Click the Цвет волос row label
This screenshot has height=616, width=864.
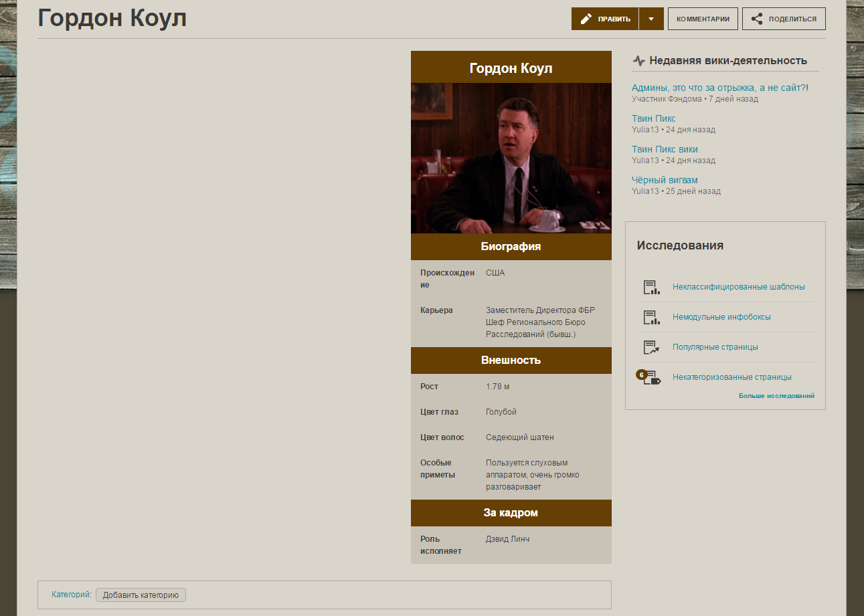442,437
